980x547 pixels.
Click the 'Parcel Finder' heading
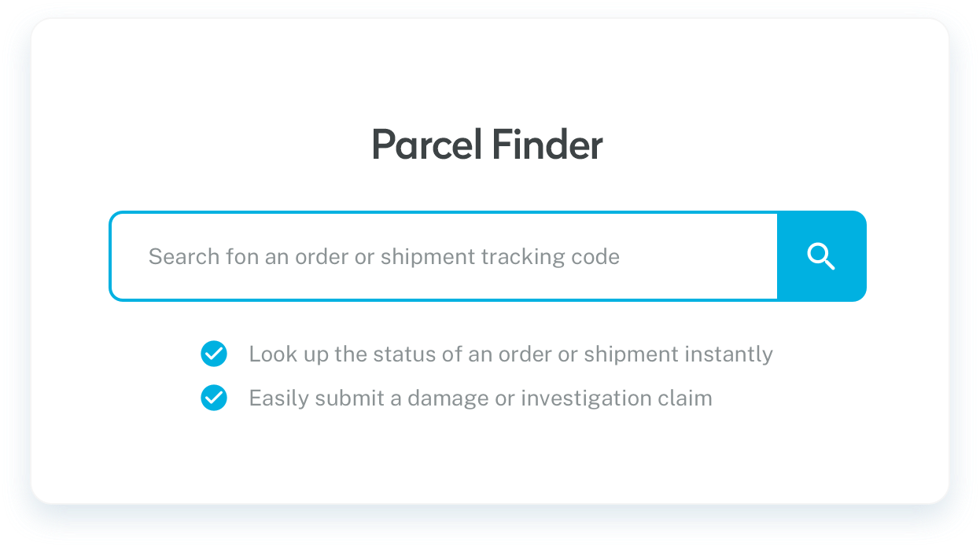coord(487,145)
